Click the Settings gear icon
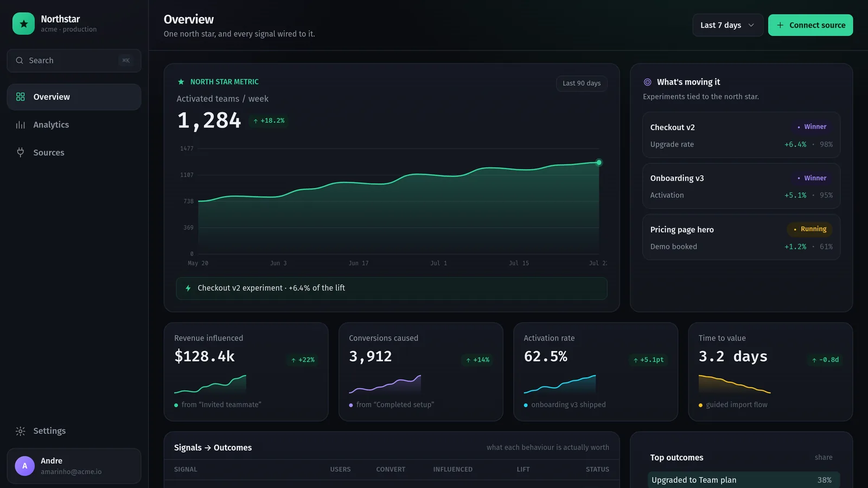Image resolution: width=868 pixels, height=488 pixels. click(21, 431)
